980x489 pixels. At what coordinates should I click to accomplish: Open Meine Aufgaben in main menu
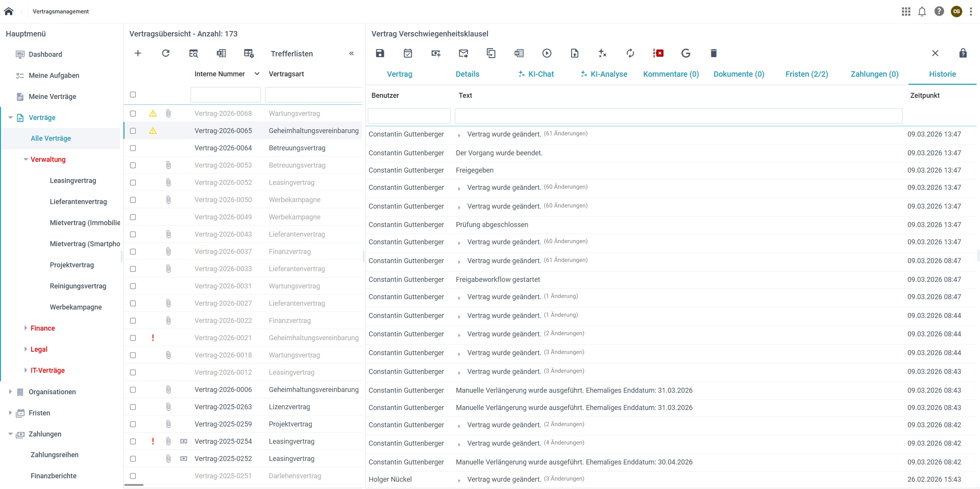coord(54,76)
